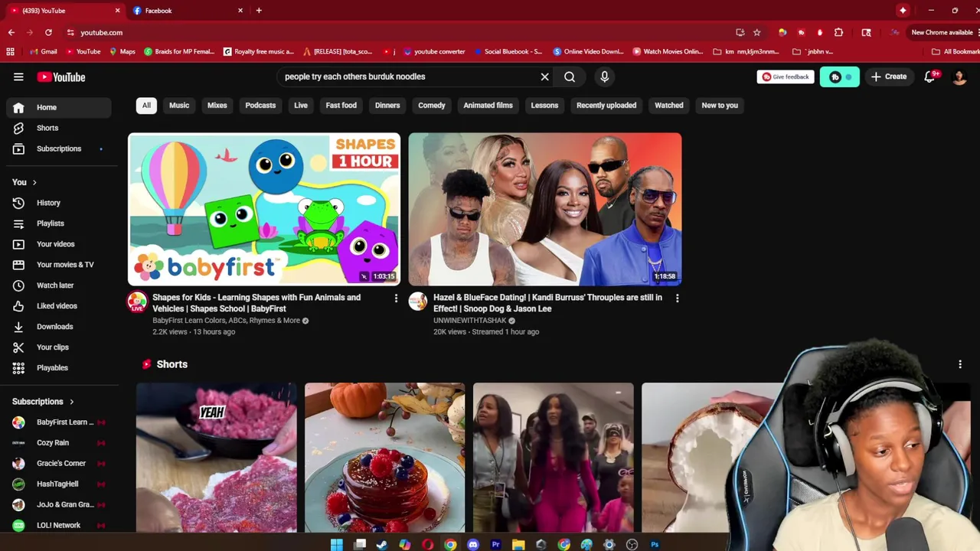The width and height of the screenshot is (980, 551).
Task: Open the BabyFirst channel avatar
Action: (137, 302)
